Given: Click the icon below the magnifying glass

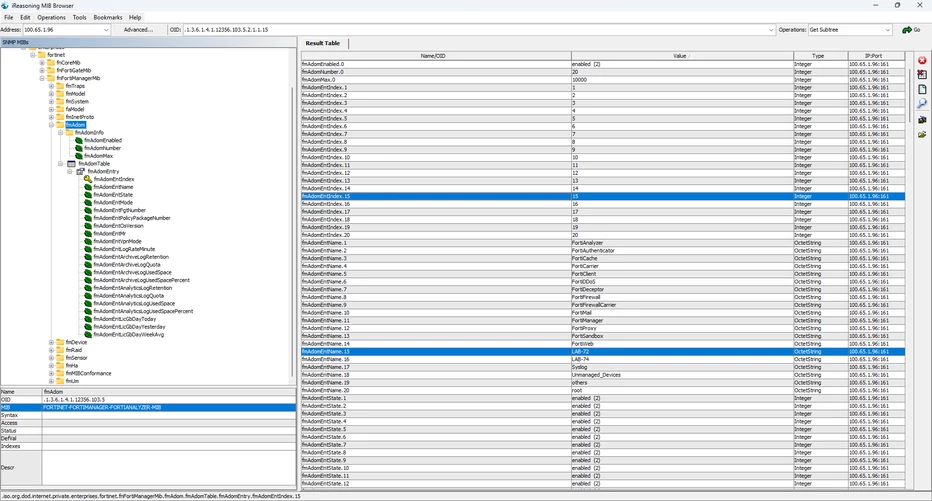Looking at the screenshot, I should (x=922, y=119).
